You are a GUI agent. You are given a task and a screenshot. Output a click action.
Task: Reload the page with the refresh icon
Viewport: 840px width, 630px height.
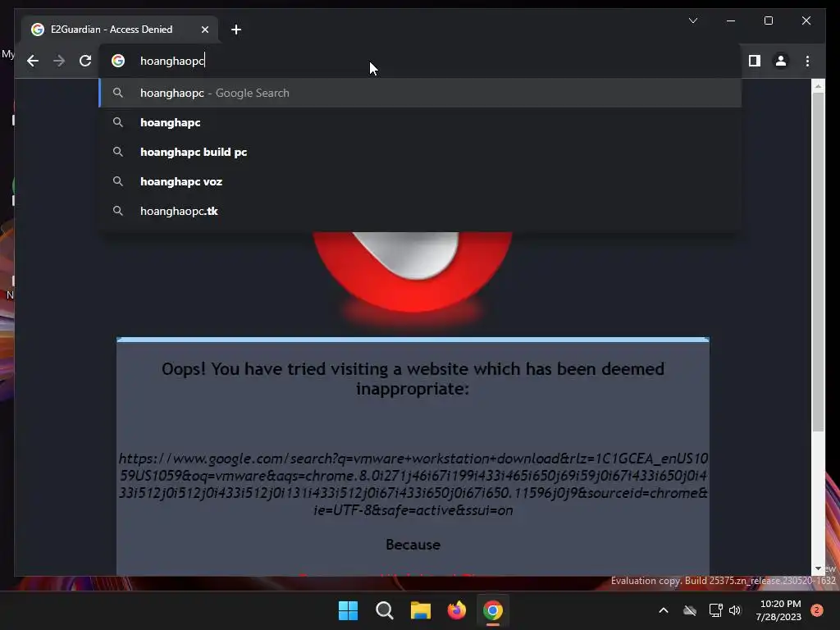85,61
